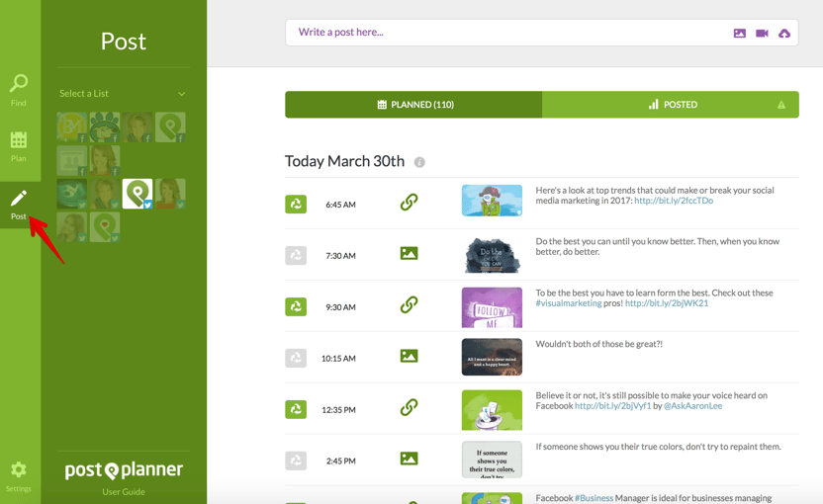Screen dimensions: 823x504
Task: Click the 10:15 AM scheduled time
Action: tap(338, 359)
